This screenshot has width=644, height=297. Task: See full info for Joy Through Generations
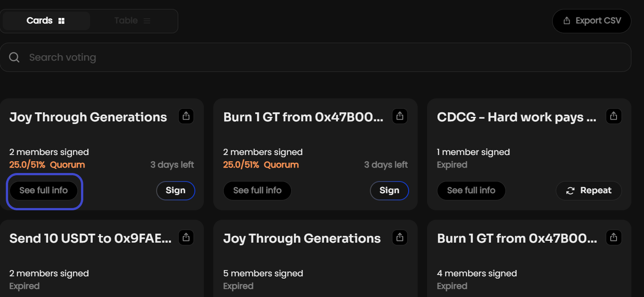pyautogui.click(x=44, y=191)
